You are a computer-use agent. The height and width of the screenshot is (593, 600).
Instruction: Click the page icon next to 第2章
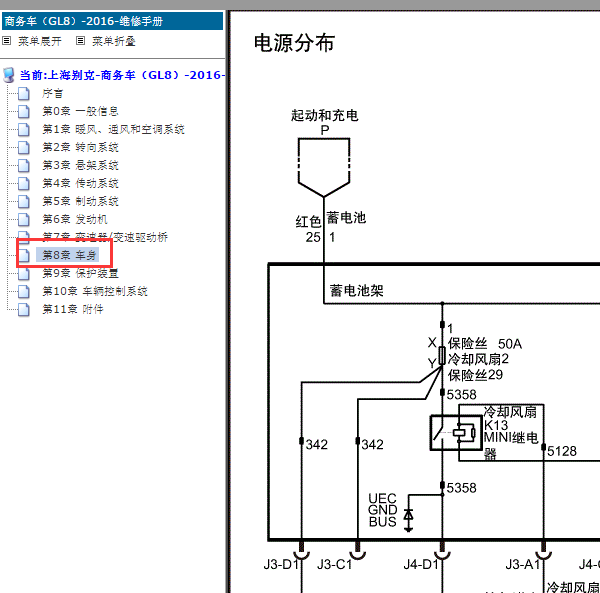(24, 147)
